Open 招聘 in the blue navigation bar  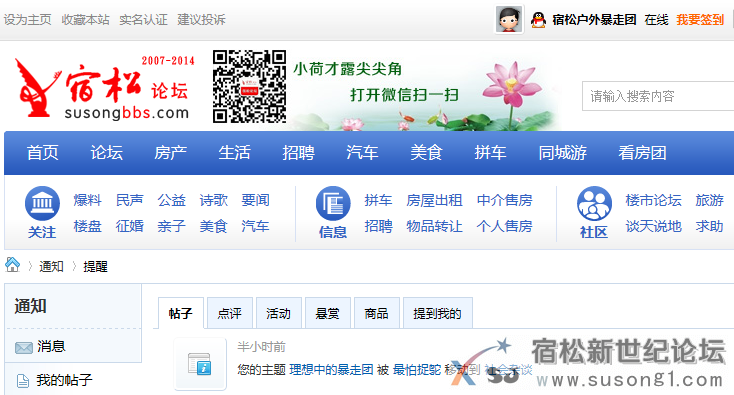(x=298, y=153)
